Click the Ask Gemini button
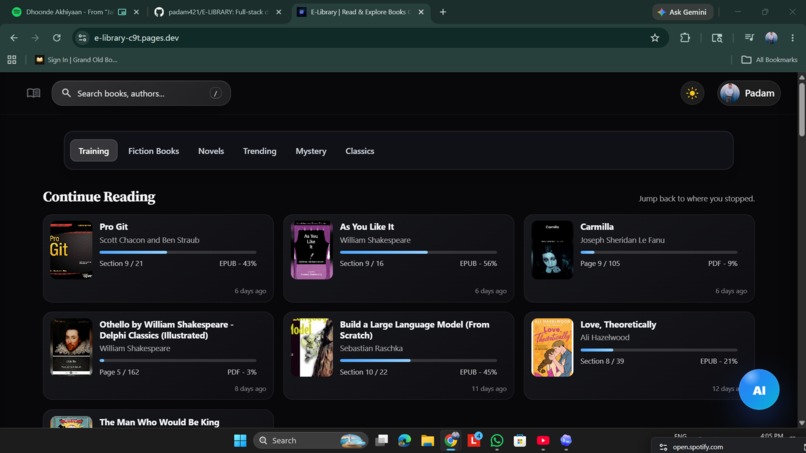The height and width of the screenshot is (453, 806). (x=682, y=12)
